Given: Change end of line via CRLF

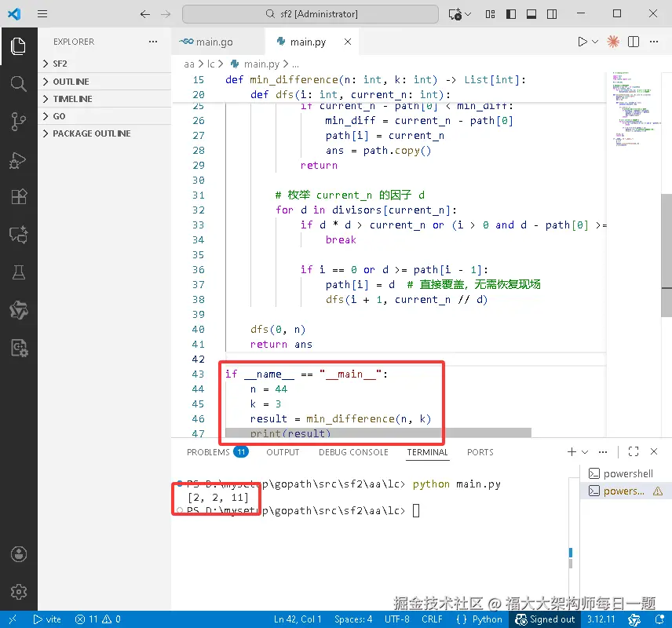Looking at the screenshot, I should coord(432,619).
